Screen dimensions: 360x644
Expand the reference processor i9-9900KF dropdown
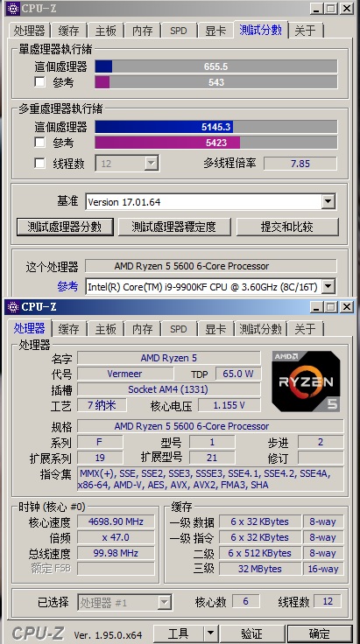pyautogui.click(x=328, y=287)
